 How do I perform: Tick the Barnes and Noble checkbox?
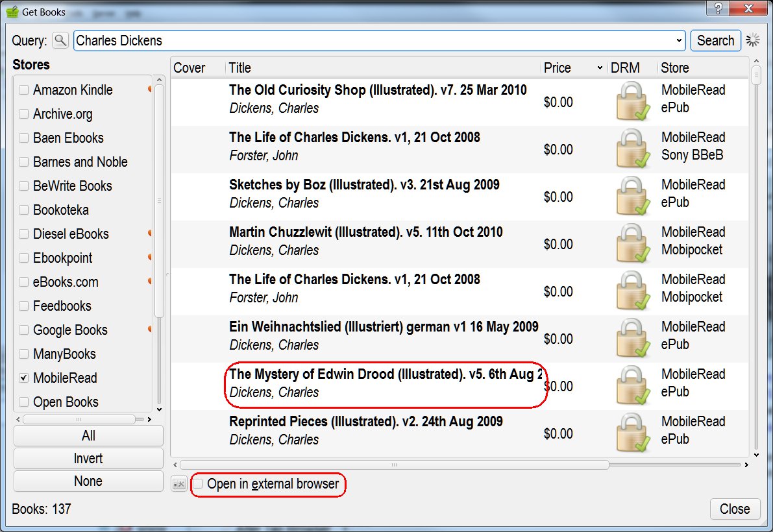(x=23, y=162)
